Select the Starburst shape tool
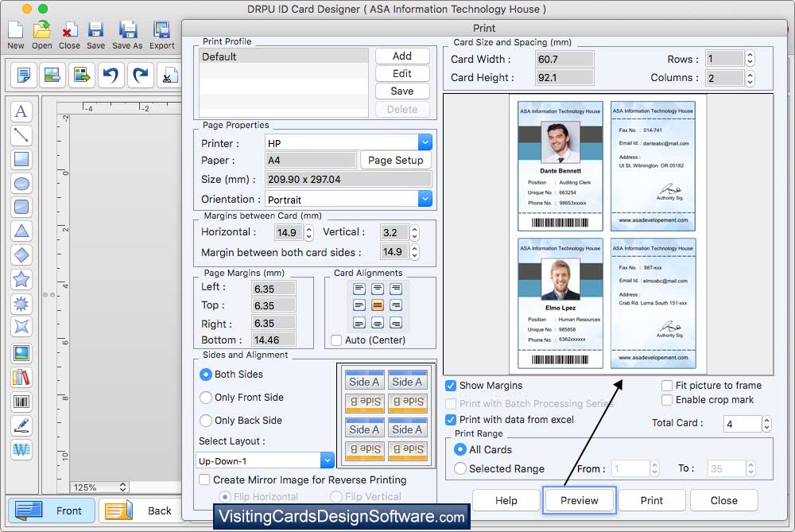Image resolution: width=795 pixels, height=532 pixels. 21,304
